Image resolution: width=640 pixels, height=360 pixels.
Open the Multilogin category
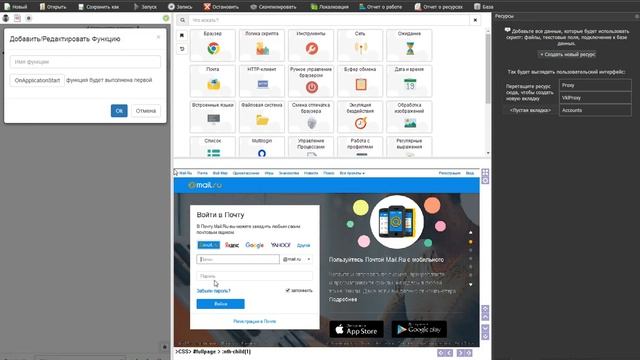click(262, 147)
